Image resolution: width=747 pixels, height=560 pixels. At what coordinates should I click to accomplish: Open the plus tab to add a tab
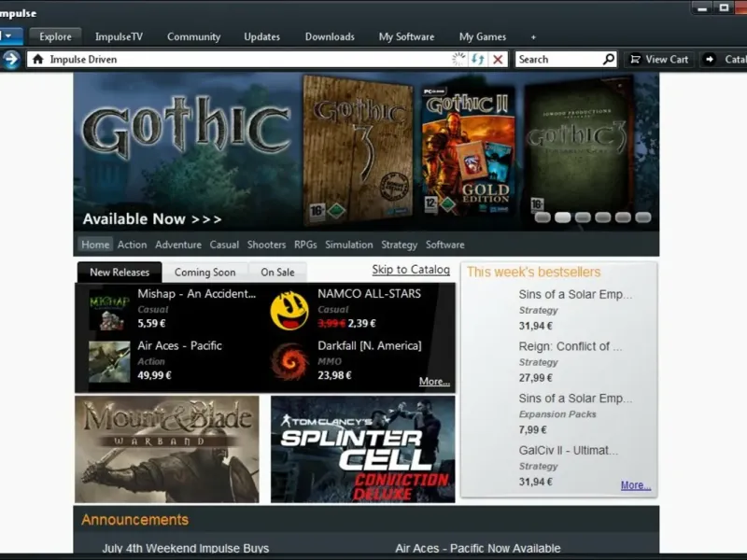click(x=533, y=37)
